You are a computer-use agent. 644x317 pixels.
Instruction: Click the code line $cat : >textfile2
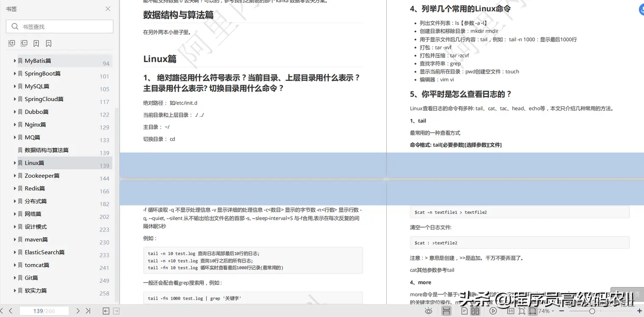pos(436,243)
